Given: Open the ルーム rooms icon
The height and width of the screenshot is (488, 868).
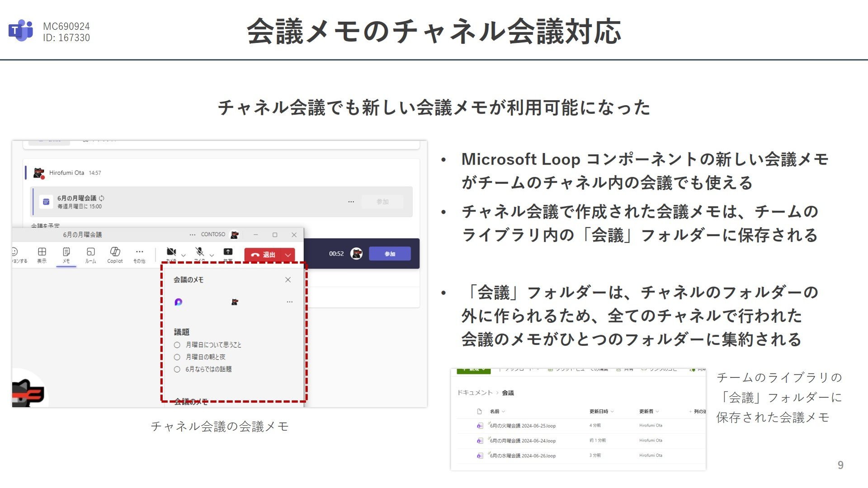Looking at the screenshot, I should pos(90,252).
